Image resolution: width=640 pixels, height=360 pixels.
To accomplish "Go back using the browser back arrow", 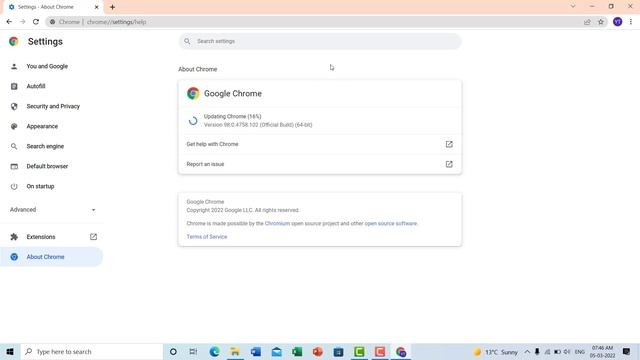I will (9, 22).
